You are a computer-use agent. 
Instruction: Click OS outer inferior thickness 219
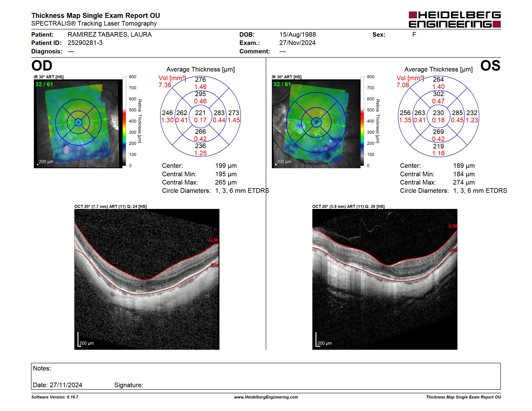[438, 146]
